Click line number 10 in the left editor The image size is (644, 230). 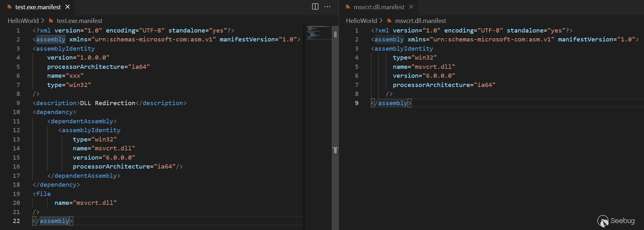(x=16, y=112)
